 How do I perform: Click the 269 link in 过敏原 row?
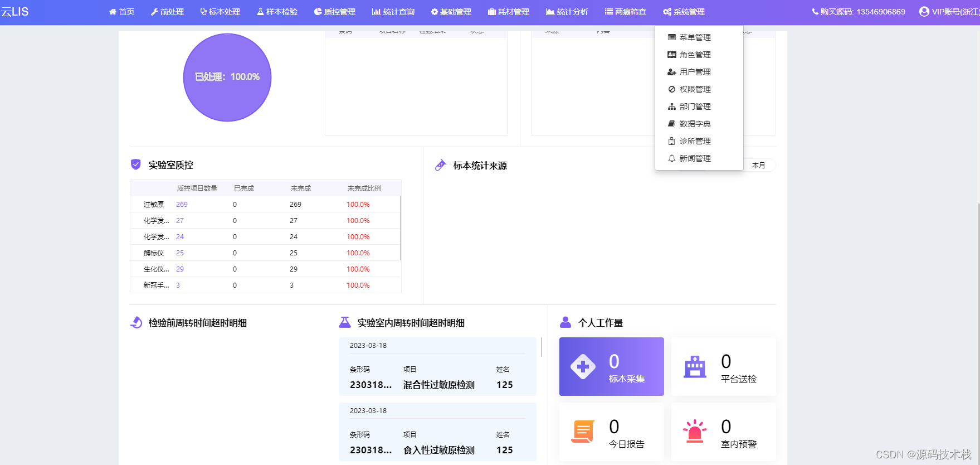point(182,205)
